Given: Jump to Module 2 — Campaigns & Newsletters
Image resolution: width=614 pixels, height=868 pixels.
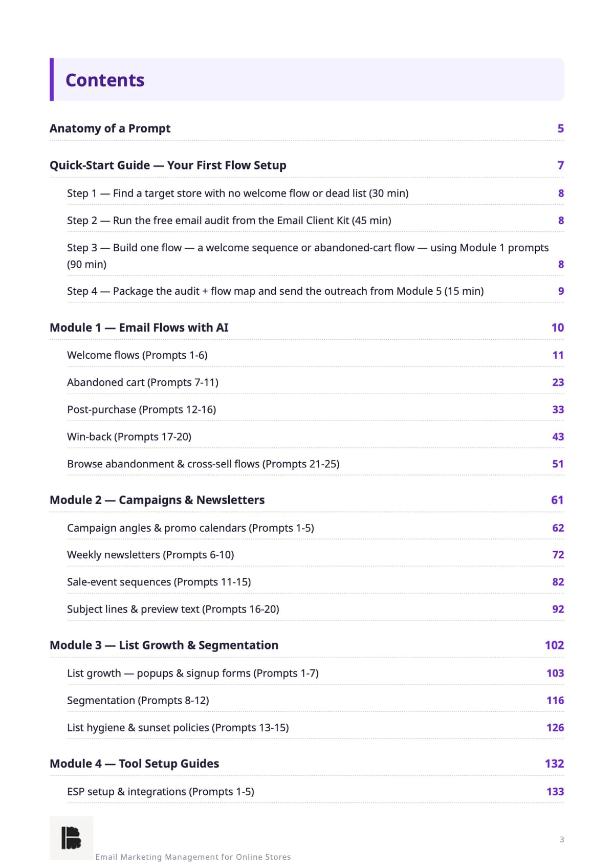Looking at the screenshot, I should point(306,500).
